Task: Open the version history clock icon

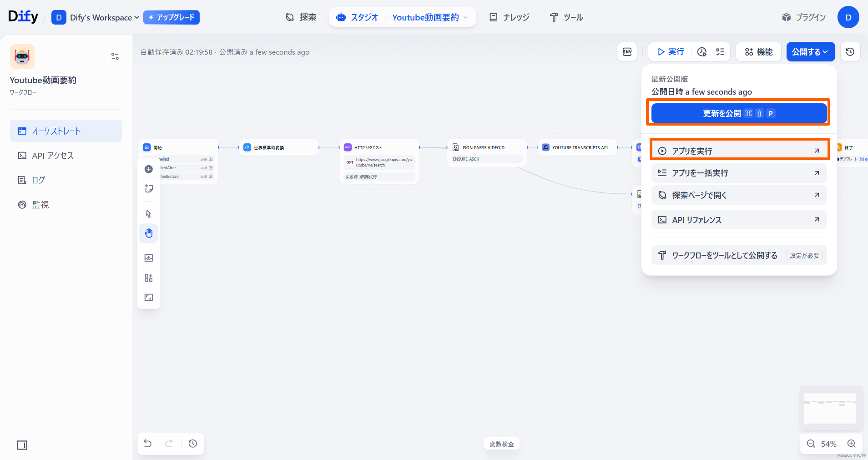Action: pyautogui.click(x=850, y=52)
